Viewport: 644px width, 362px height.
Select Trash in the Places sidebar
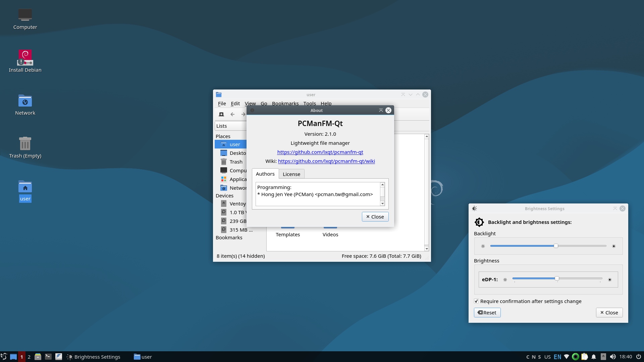(x=236, y=162)
